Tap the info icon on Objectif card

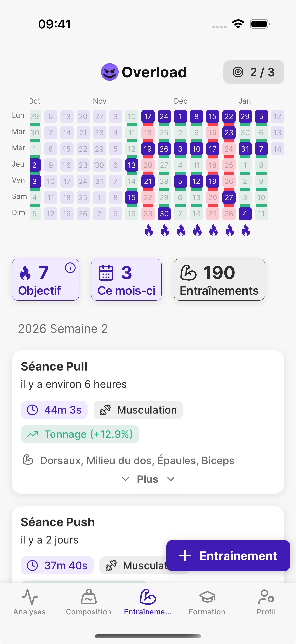point(70,268)
